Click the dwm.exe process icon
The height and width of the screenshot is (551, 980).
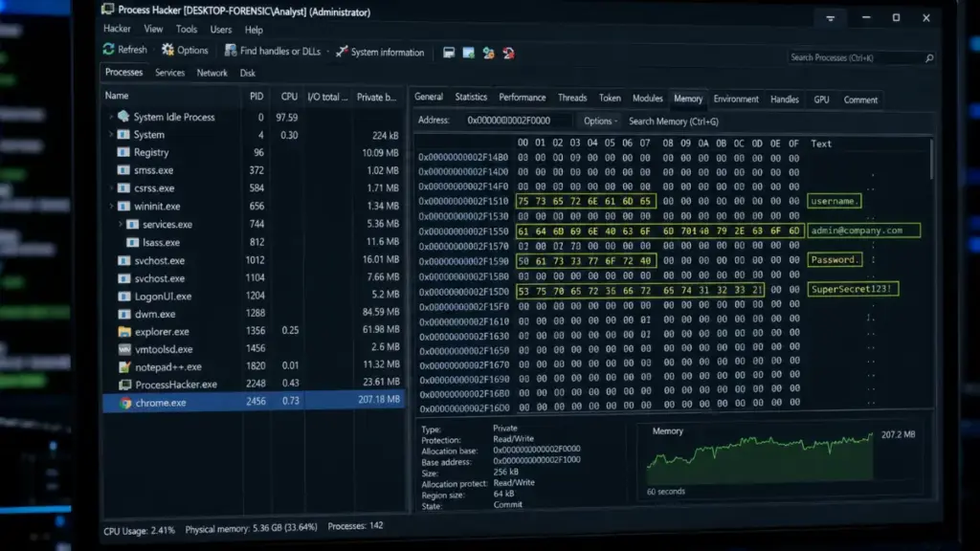pyautogui.click(x=124, y=314)
